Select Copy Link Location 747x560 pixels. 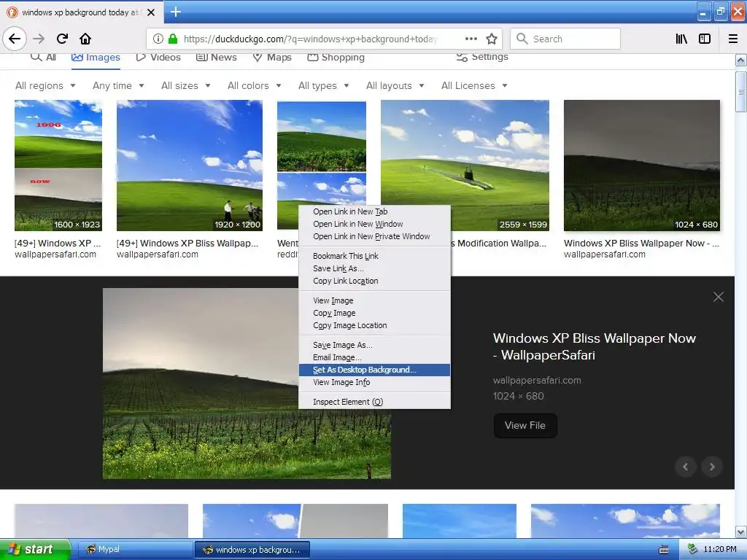(x=374, y=281)
